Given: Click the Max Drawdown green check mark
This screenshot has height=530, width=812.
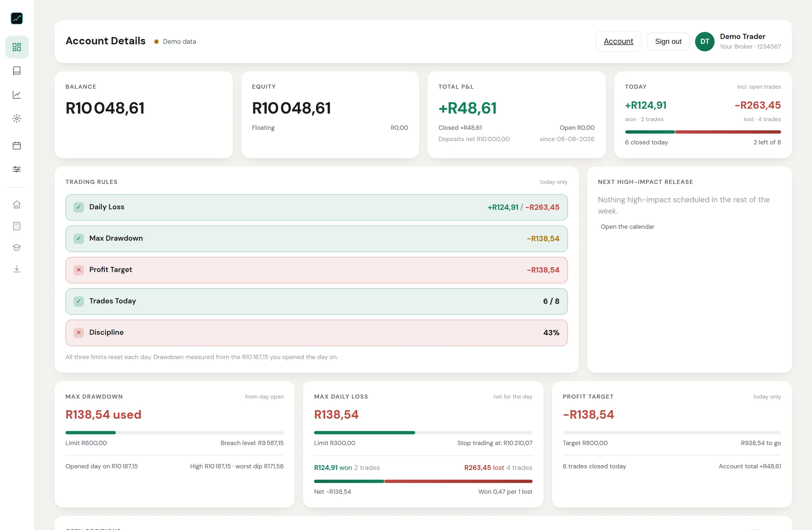Looking at the screenshot, I should pyautogui.click(x=79, y=238).
